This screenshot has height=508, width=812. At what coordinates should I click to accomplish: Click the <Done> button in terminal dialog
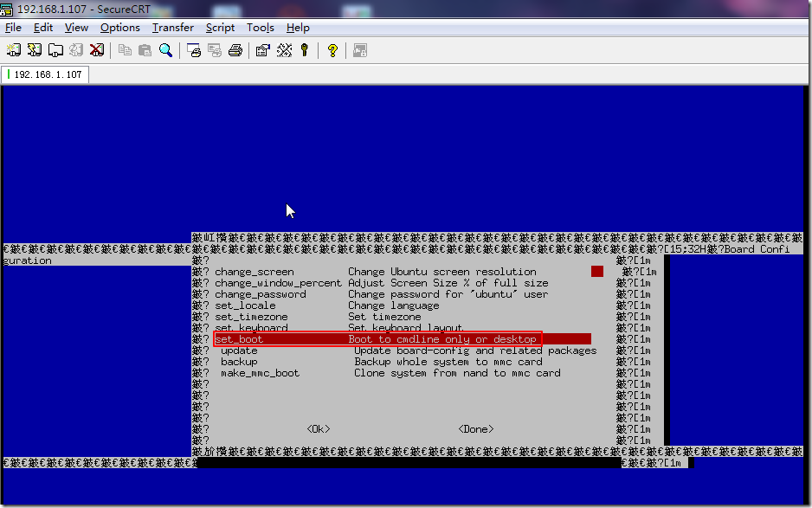point(476,429)
